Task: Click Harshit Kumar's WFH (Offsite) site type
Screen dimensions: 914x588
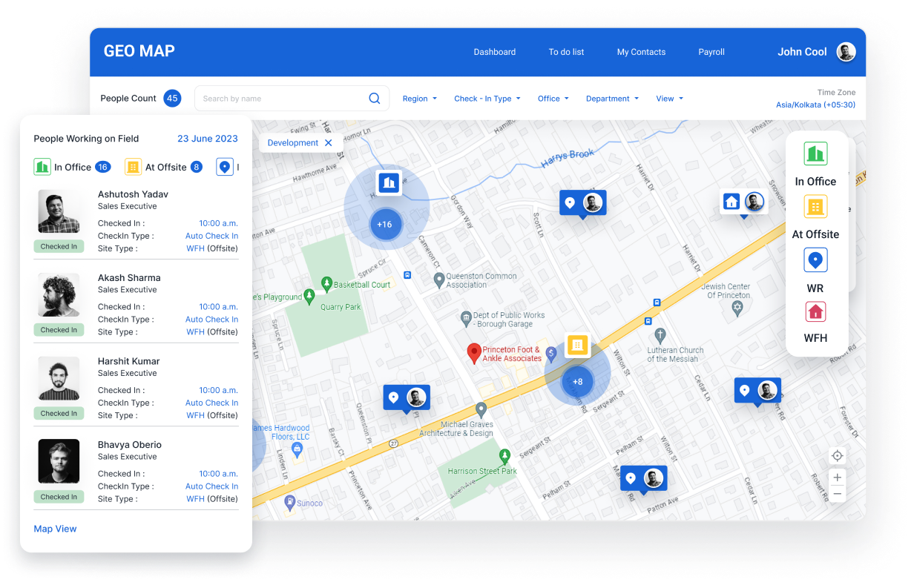Action: [x=212, y=415]
